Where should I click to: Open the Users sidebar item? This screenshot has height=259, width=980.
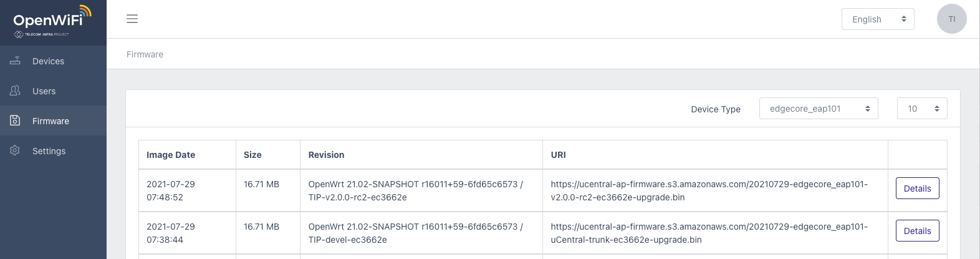tap(44, 91)
